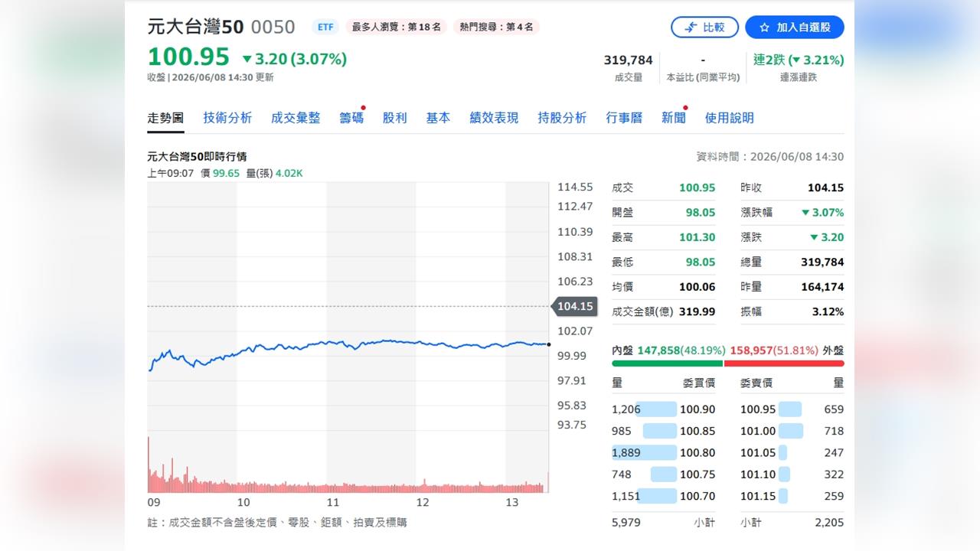Click the 成交金額(億) value 319.99

[697, 311]
